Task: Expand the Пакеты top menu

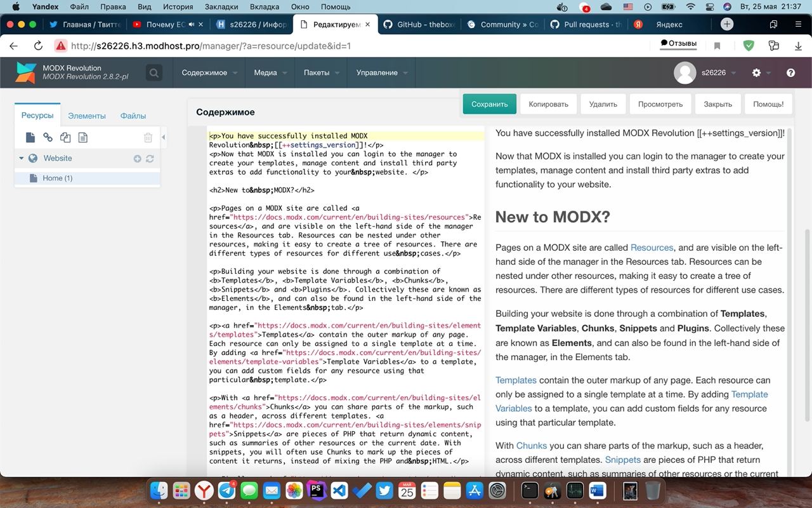Action: coord(321,73)
